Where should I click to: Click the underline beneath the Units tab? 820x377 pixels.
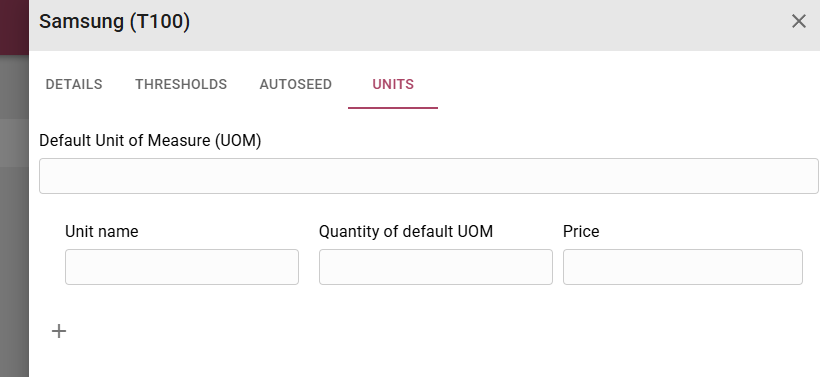(x=393, y=108)
